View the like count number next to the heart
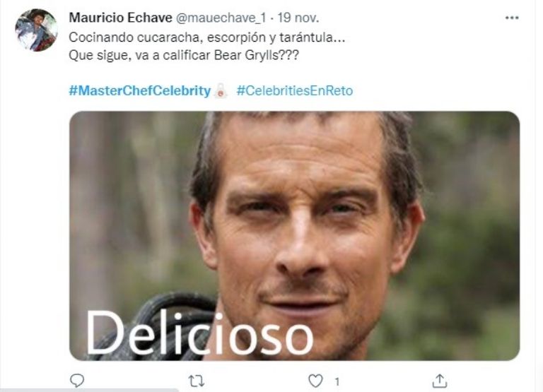543x392 pixels. (x=337, y=381)
